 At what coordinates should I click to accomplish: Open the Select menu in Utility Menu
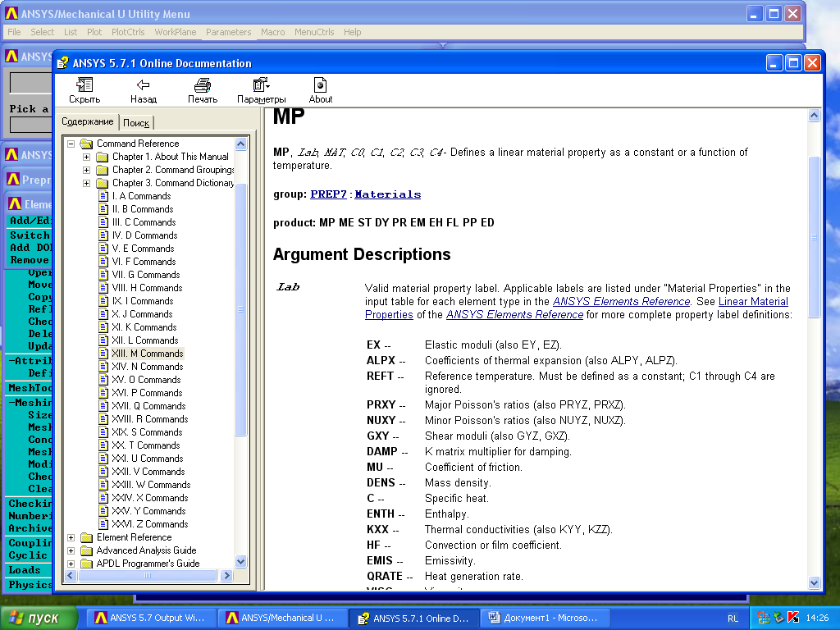pos(43,32)
